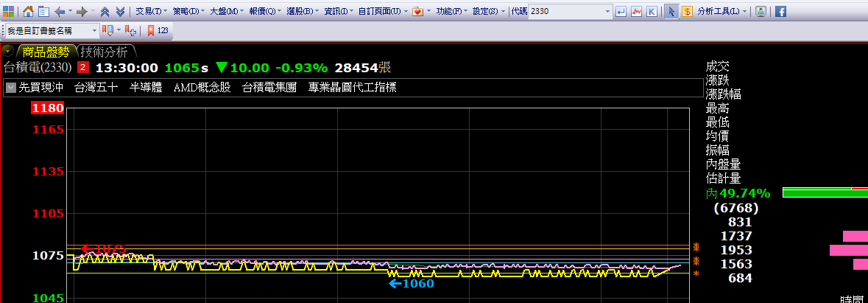
Task: Click the double up chevron icon
Action: (105, 11)
